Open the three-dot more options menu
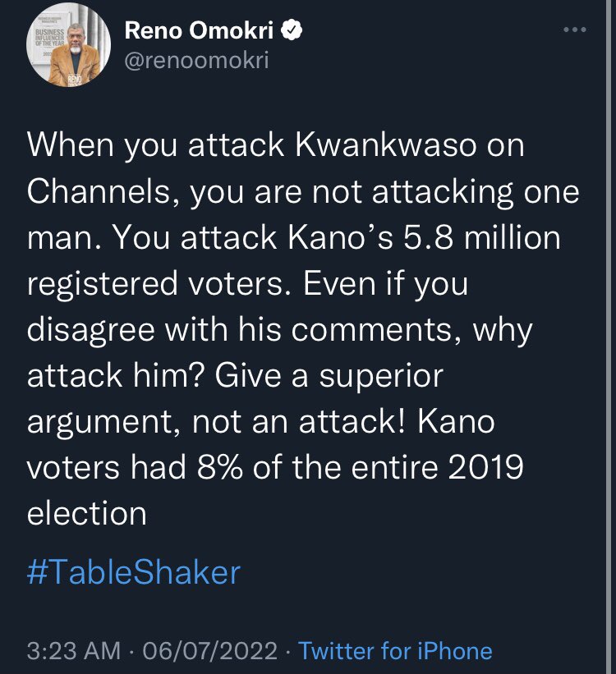The height and width of the screenshot is (674, 616). [575, 30]
